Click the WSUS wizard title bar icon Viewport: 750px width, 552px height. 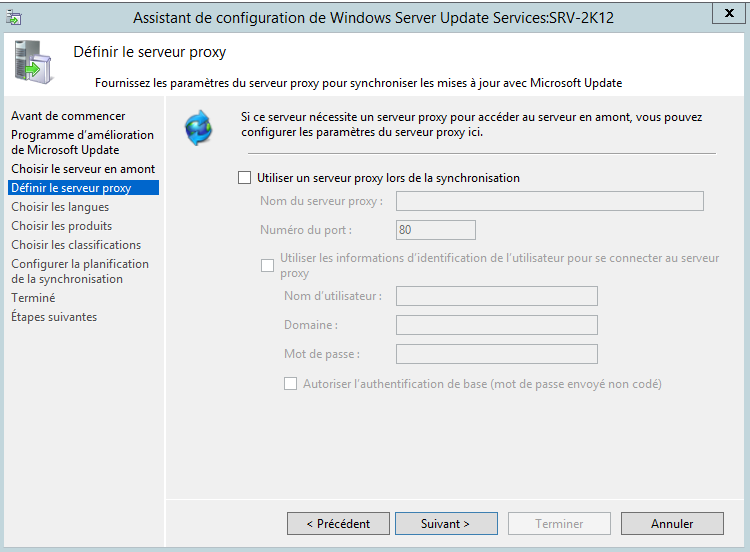13,18
